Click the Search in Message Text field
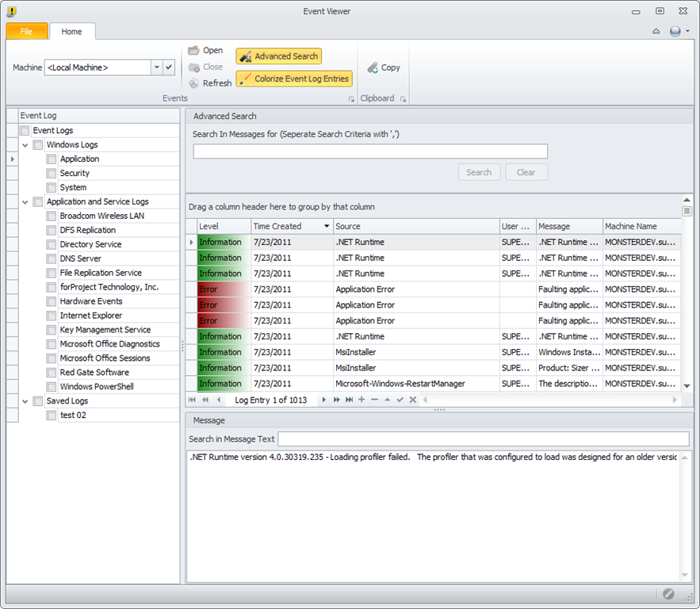The height and width of the screenshot is (609, 700). coord(483,439)
